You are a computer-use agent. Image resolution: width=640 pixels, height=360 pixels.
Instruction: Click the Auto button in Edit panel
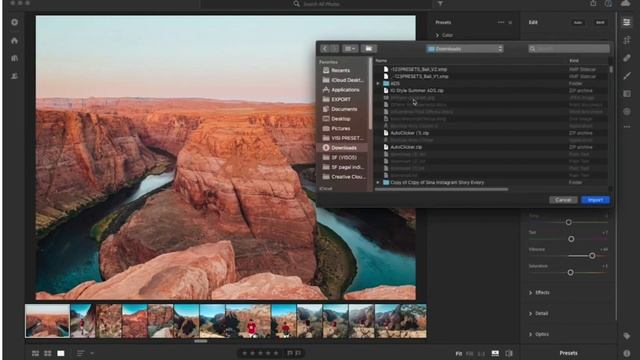[x=578, y=22]
